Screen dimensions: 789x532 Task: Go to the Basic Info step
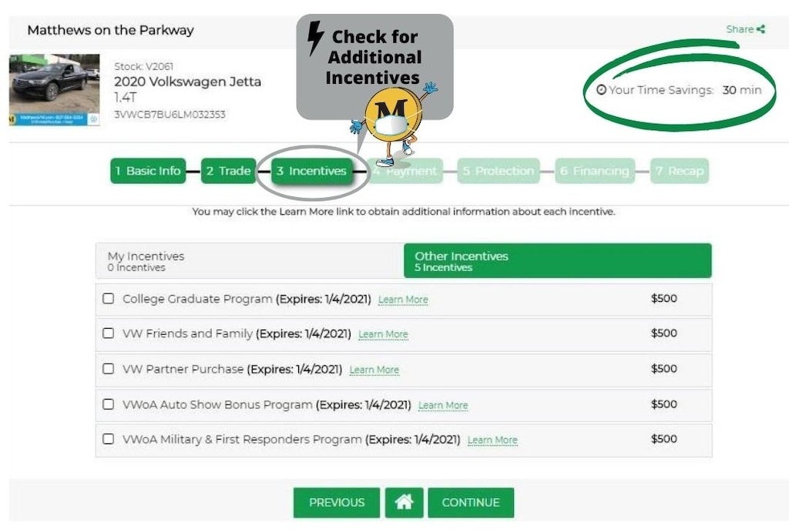coord(147,171)
